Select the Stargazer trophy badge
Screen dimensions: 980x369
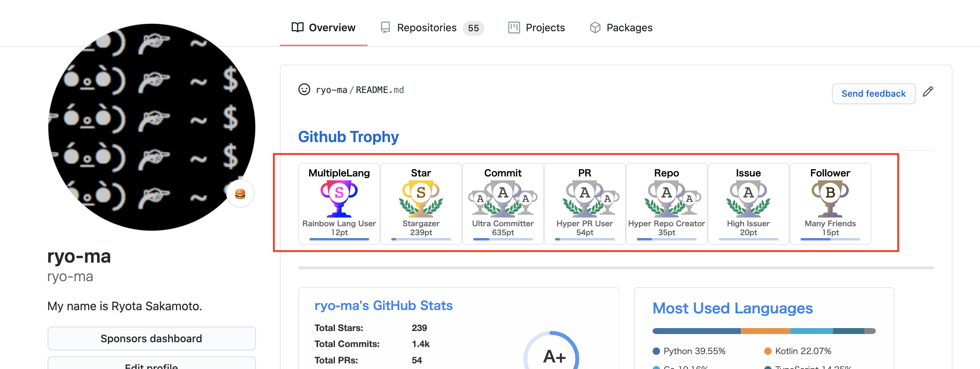pos(420,204)
